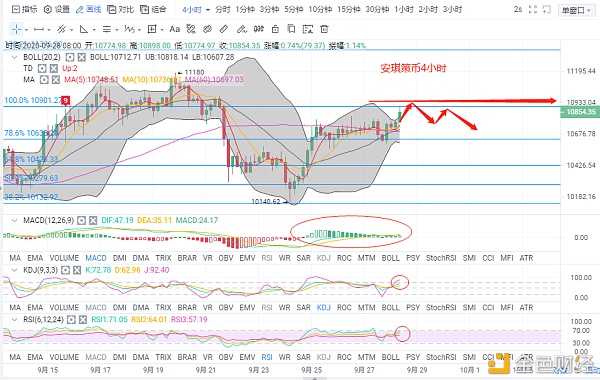The height and width of the screenshot is (380, 600).
Task: Open TD indicator settings gear
Action: 42,68
